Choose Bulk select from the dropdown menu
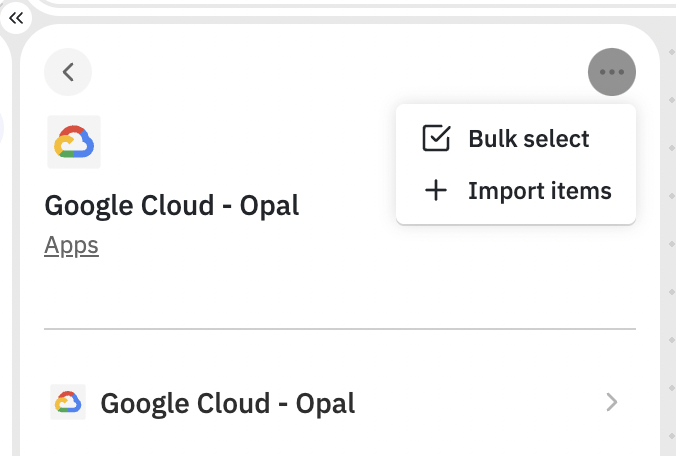The height and width of the screenshot is (456, 676). [x=516, y=139]
